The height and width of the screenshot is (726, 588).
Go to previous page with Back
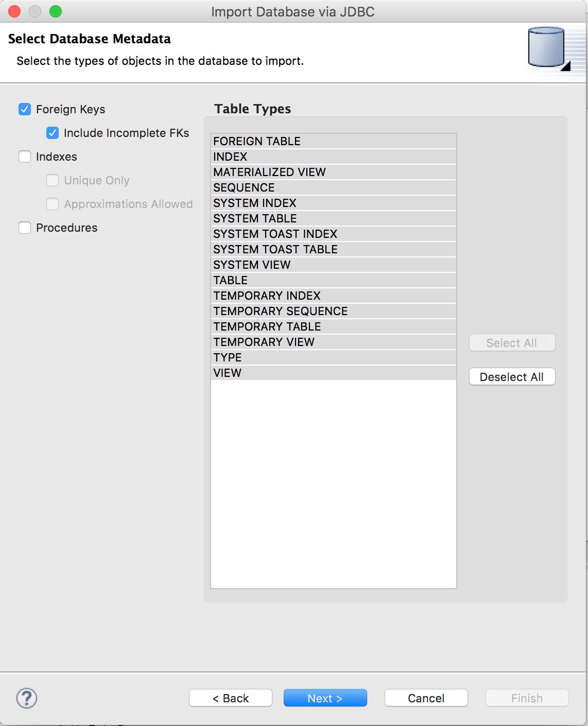pyautogui.click(x=230, y=698)
